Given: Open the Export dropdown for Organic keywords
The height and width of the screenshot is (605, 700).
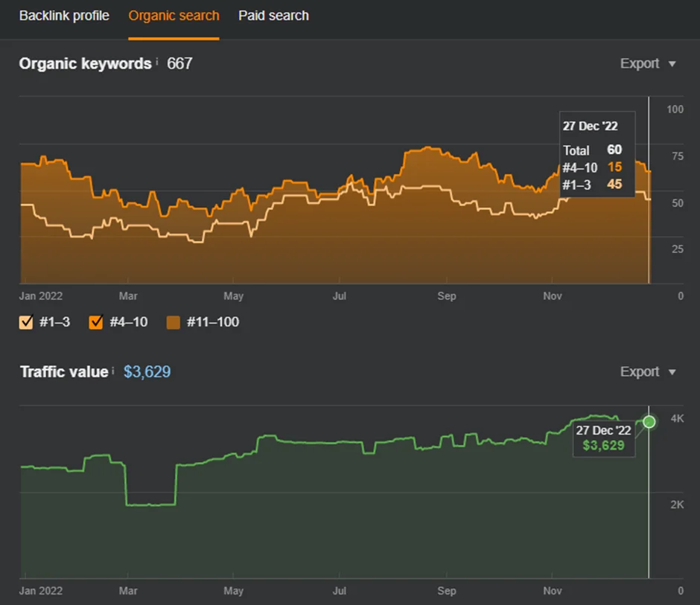Looking at the screenshot, I should pyautogui.click(x=648, y=64).
